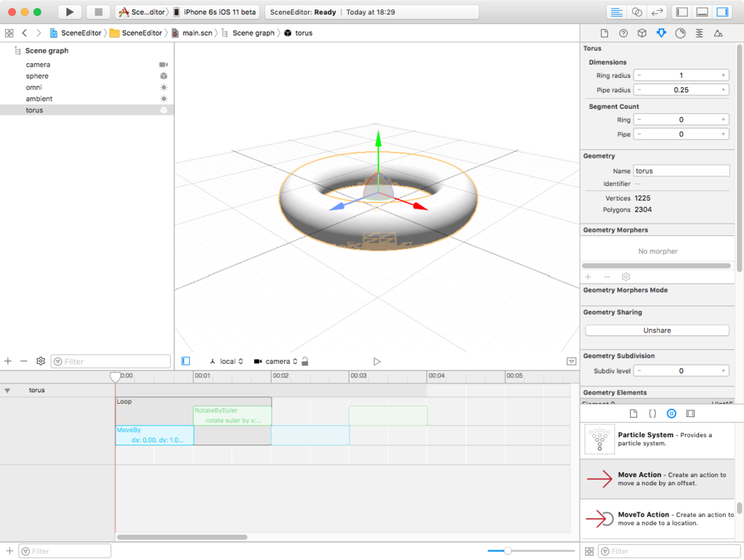Show the File Template library

[634, 413]
